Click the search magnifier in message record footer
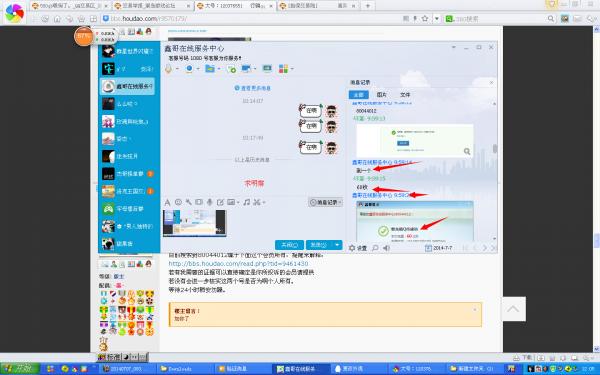600x375 pixels. 375,248
